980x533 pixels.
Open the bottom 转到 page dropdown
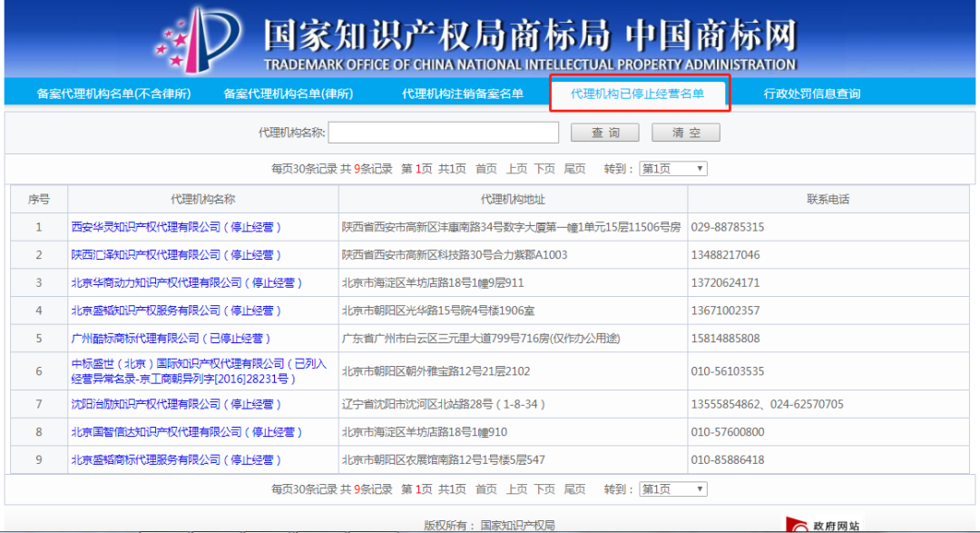coord(672,489)
